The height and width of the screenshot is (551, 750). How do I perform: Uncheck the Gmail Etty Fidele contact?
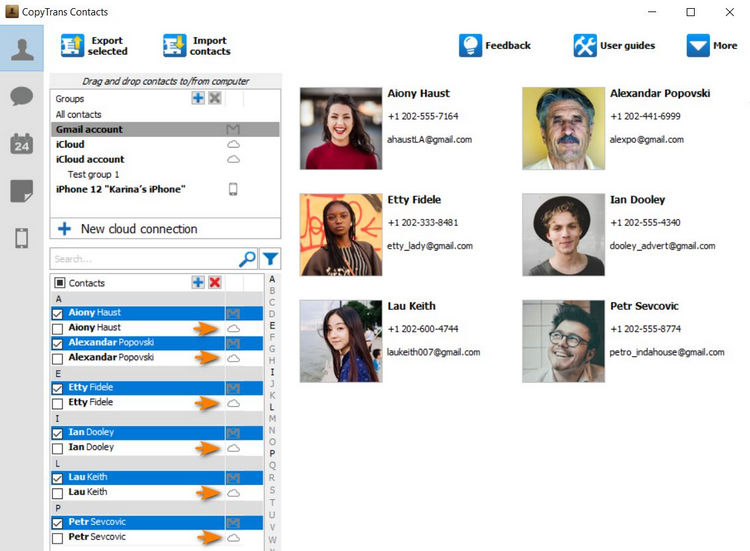tap(57, 388)
